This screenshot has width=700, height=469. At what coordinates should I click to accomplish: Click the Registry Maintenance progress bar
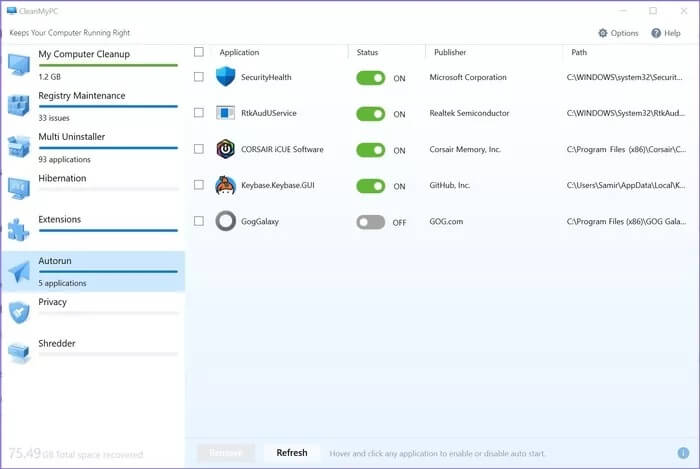(108, 107)
